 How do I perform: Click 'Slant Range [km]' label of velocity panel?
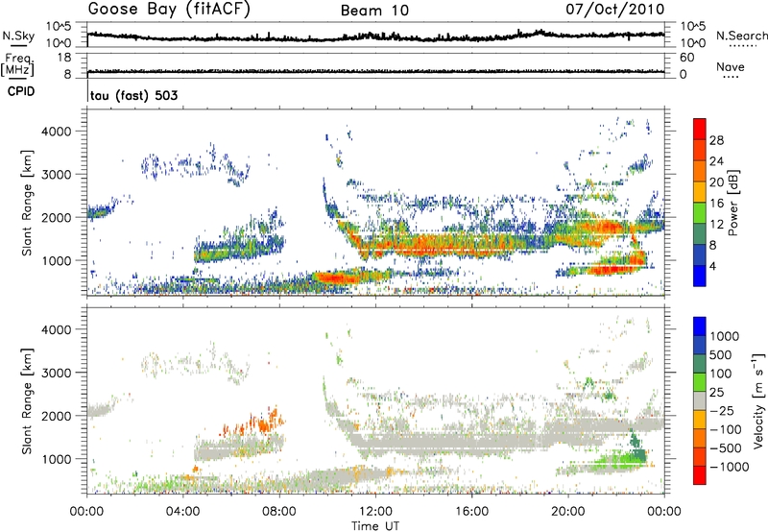click(x=27, y=400)
